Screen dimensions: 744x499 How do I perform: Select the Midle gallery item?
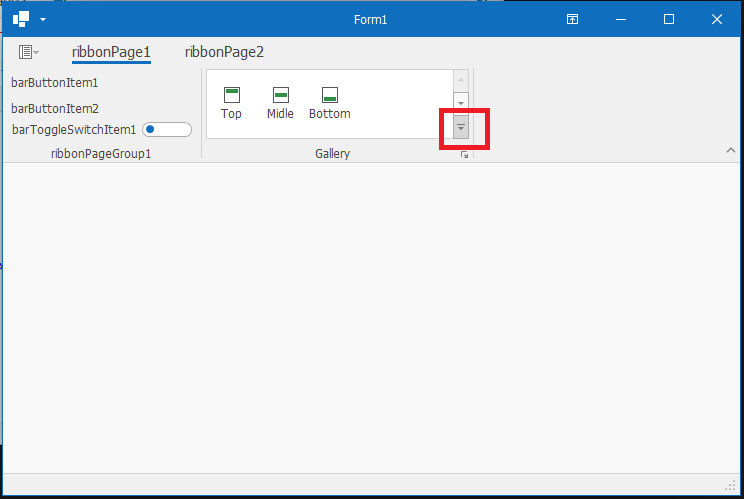pyautogui.click(x=280, y=103)
